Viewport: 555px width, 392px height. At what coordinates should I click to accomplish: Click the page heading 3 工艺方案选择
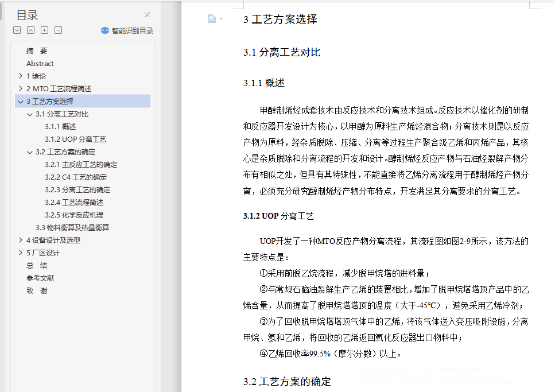(280, 19)
